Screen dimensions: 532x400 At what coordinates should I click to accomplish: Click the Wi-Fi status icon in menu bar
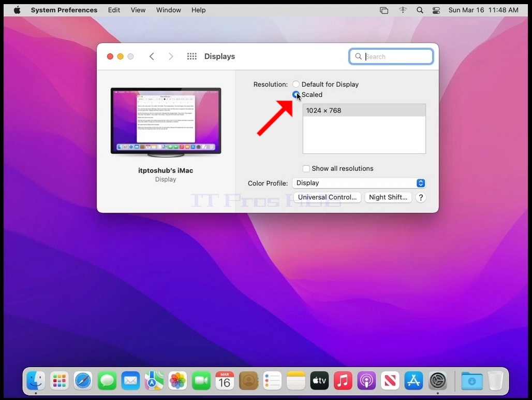[x=403, y=10]
